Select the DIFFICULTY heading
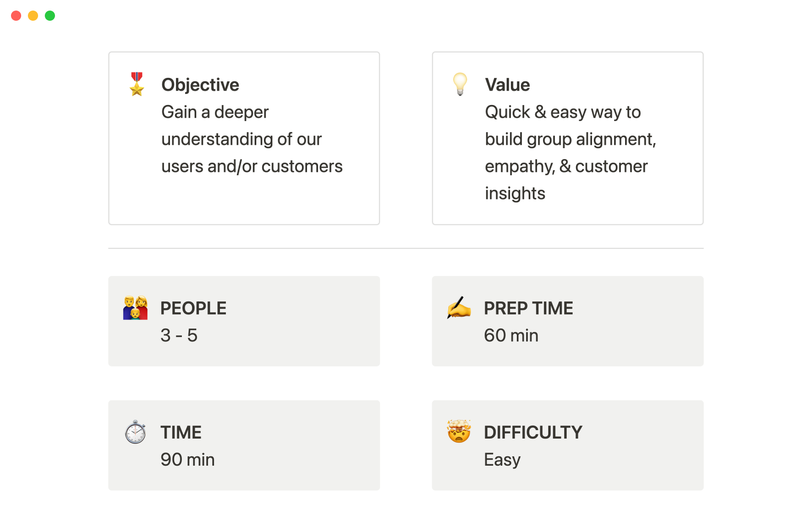 click(533, 432)
